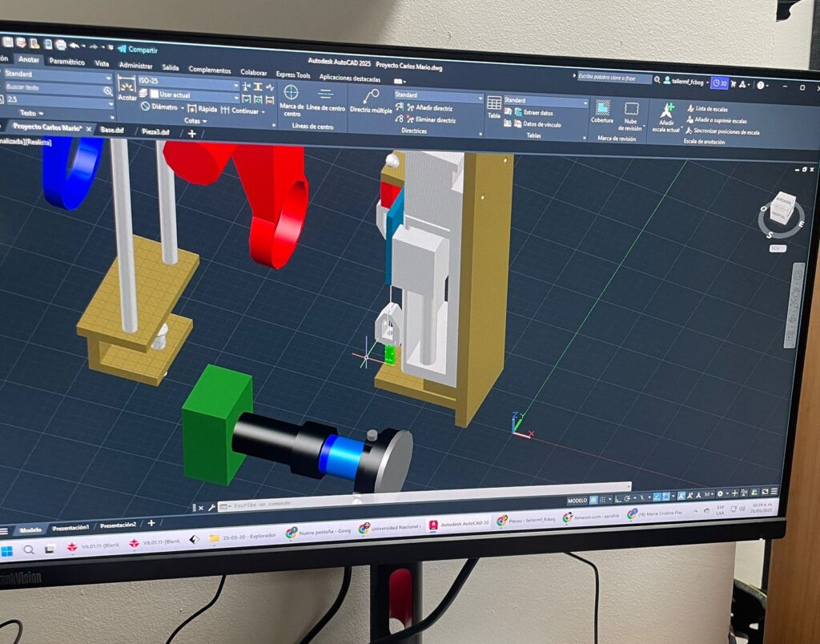820x644 pixels.
Task: Add a new layout with plus button
Action: pos(151,522)
